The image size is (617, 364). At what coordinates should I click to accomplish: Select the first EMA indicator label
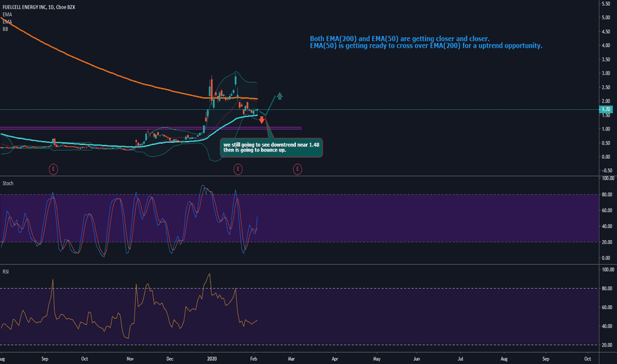[7, 15]
